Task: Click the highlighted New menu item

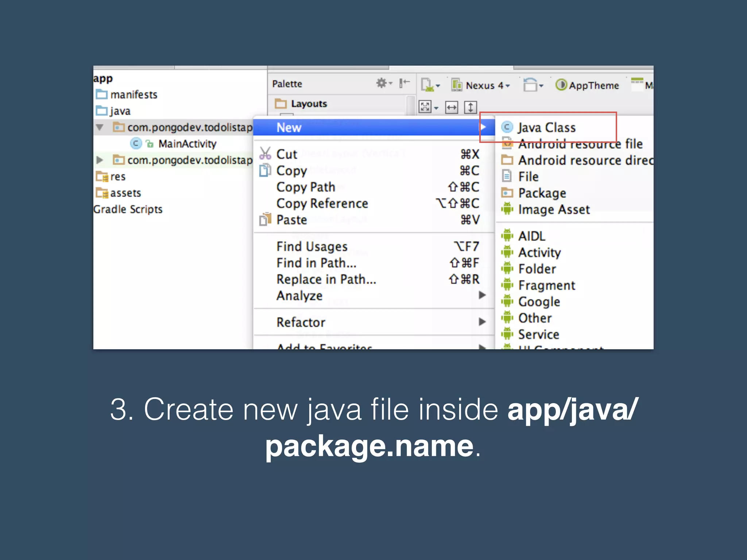Action: coord(374,127)
